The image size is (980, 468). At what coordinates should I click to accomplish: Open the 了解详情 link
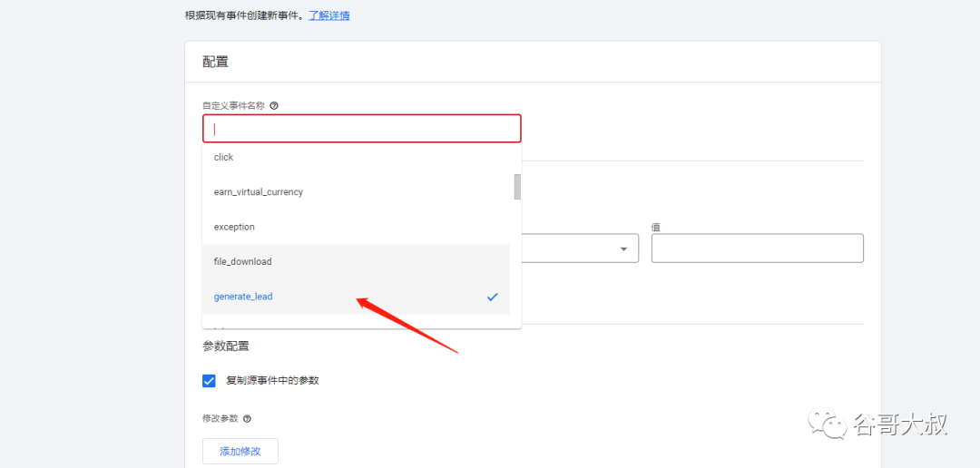point(329,15)
